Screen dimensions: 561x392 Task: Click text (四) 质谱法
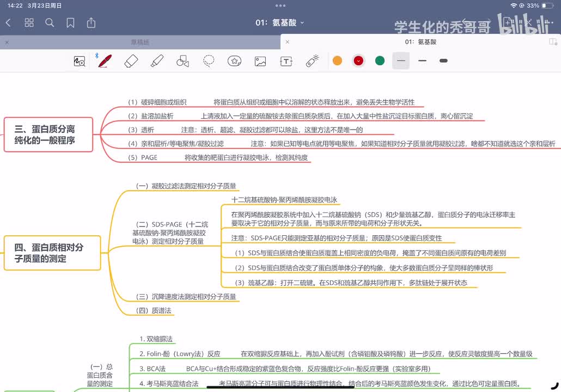pyautogui.click(x=154, y=310)
